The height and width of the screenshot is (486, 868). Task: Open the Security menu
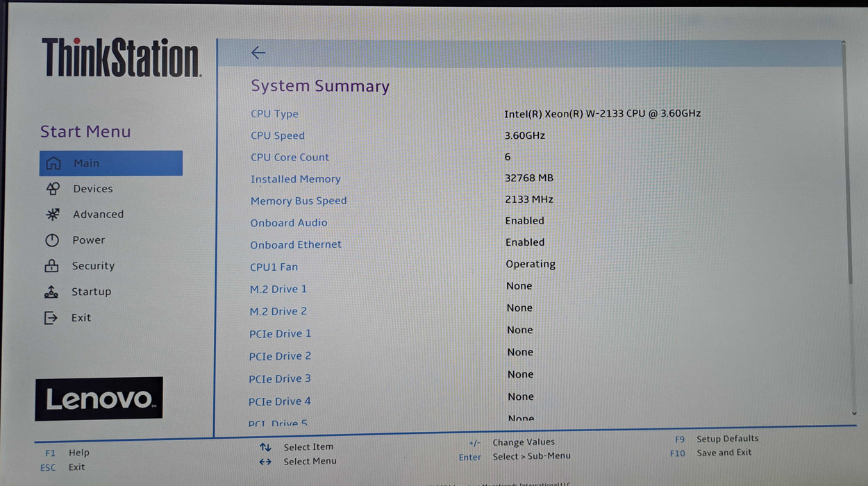click(x=93, y=266)
